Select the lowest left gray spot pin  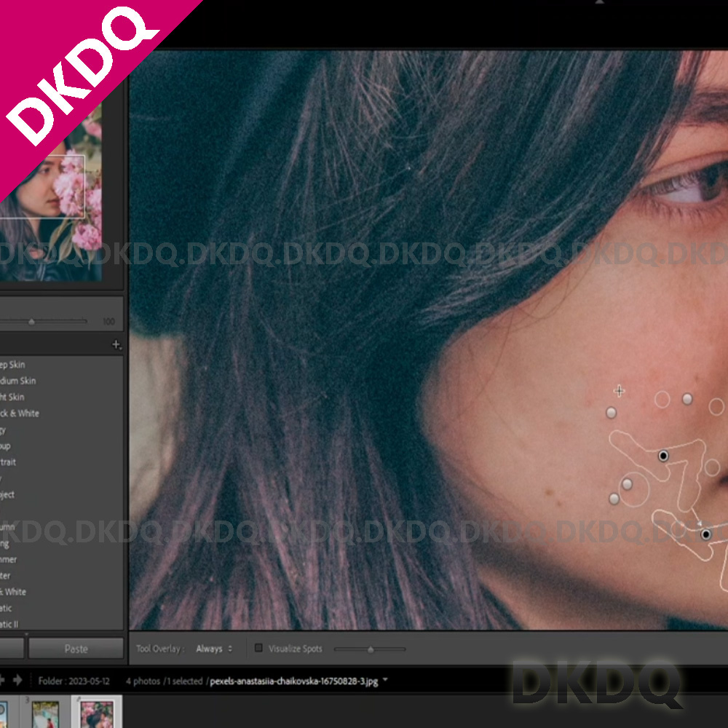[x=614, y=499]
